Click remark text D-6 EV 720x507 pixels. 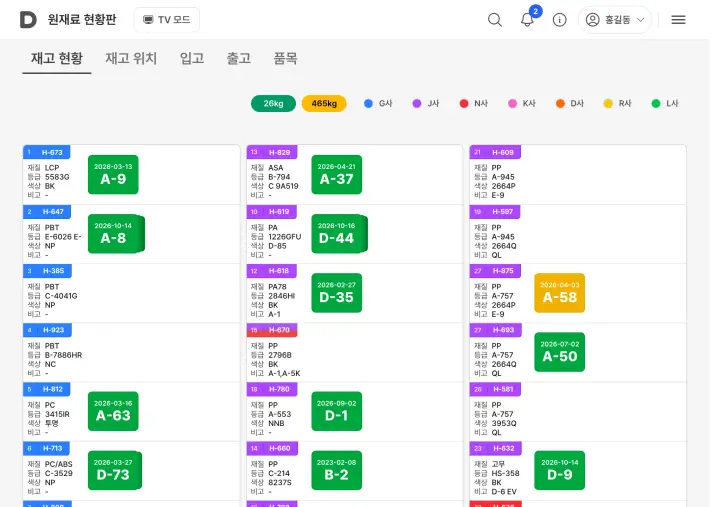[x=504, y=491]
